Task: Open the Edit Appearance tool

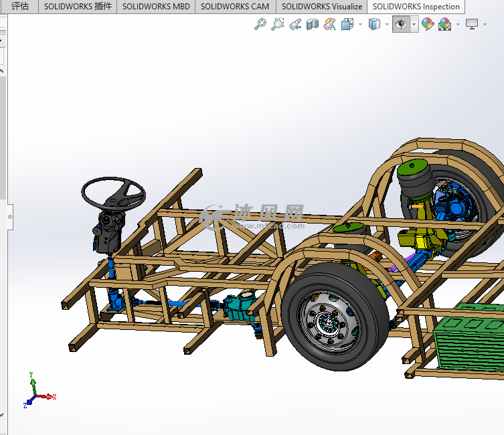Action: click(x=427, y=25)
